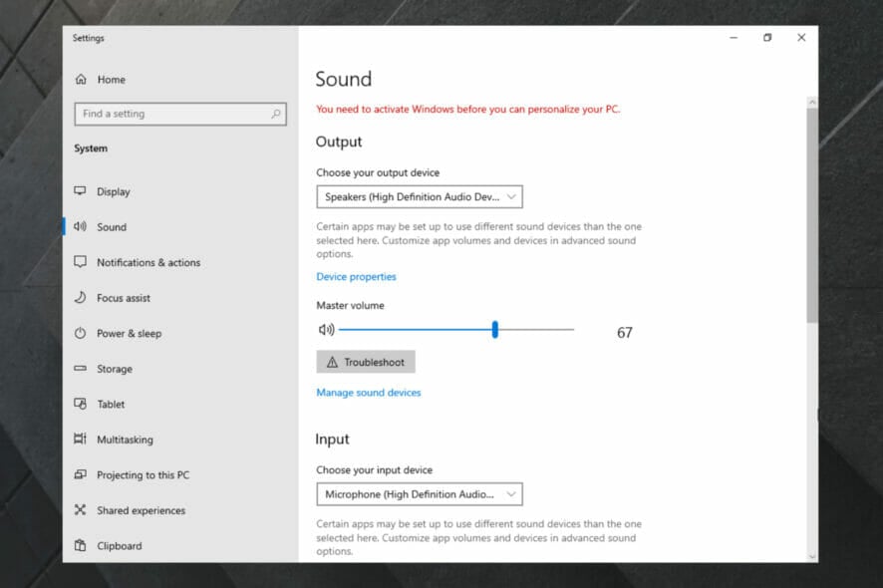Click the Notifications & actions icon
This screenshot has width=883, height=588.
(x=80, y=262)
